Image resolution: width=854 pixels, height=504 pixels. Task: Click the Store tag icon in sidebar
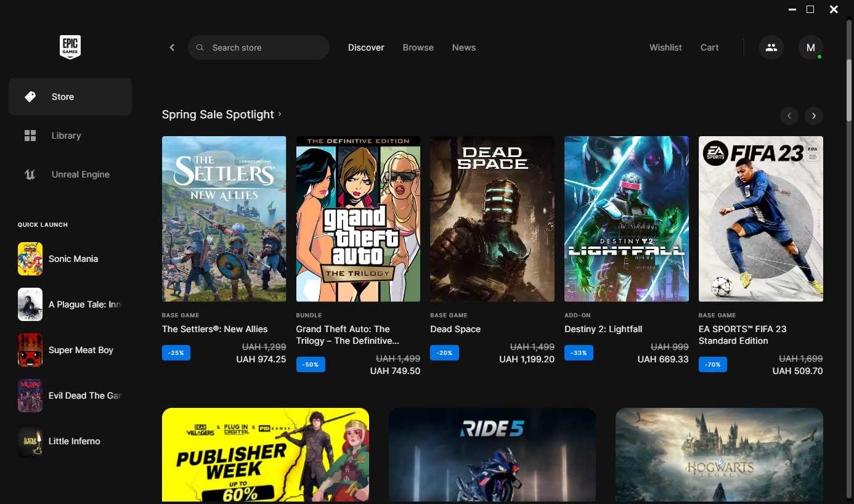pos(30,97)
